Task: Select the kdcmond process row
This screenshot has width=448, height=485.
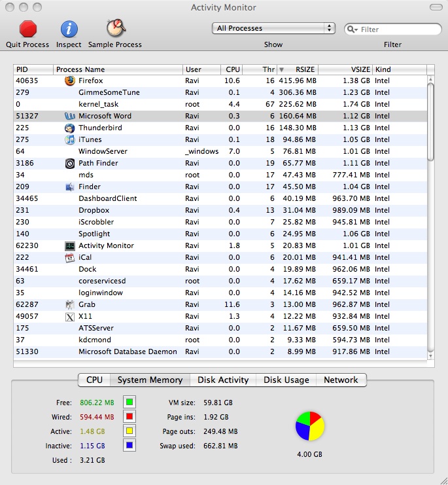Action: pos(220,340)
